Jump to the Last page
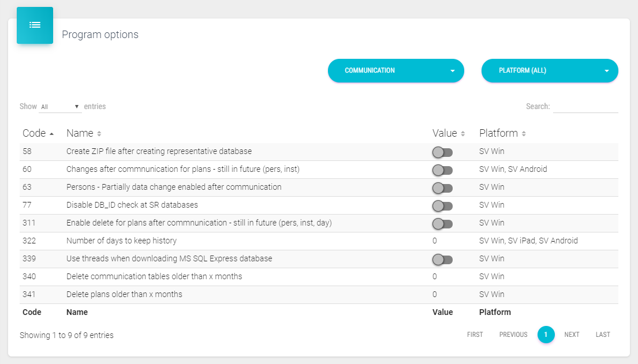Viewport: 638px width, 364px height. [603, 335]
